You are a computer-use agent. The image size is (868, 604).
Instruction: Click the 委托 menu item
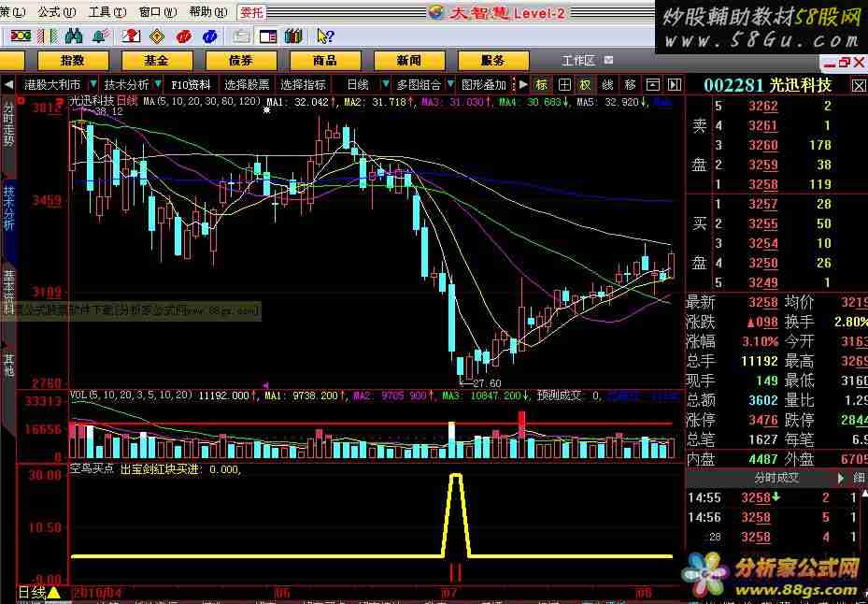(x=252, y=11)
